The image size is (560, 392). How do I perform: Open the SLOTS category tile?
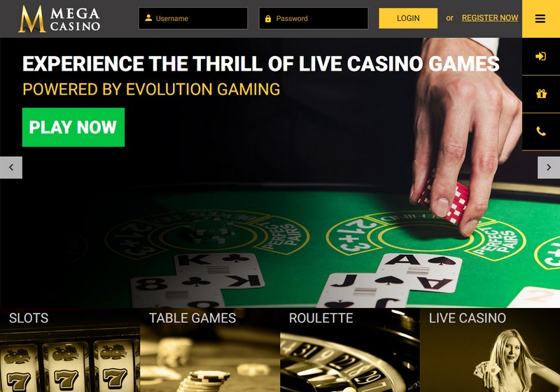point(70,350)
